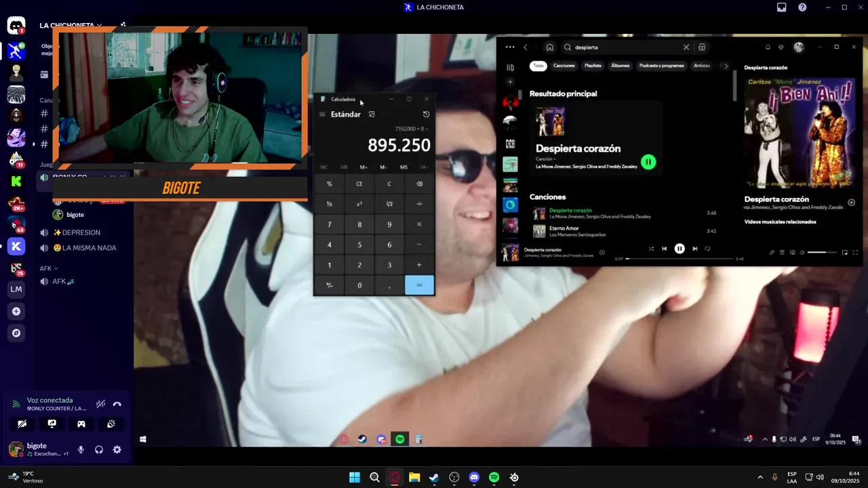Click Calculator percent key

point(330,184)
